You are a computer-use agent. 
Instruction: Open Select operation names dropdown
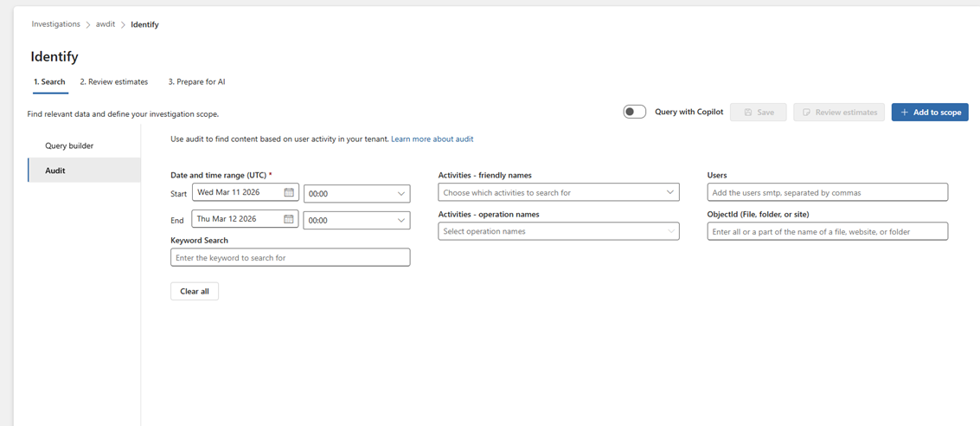click(559, 231)
